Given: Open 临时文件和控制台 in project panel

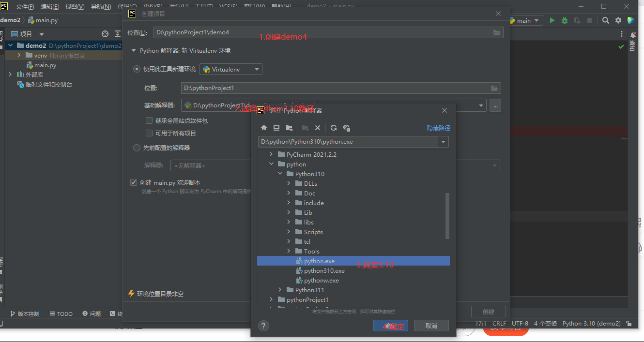Looking at the screenshot, I should 49,84.
